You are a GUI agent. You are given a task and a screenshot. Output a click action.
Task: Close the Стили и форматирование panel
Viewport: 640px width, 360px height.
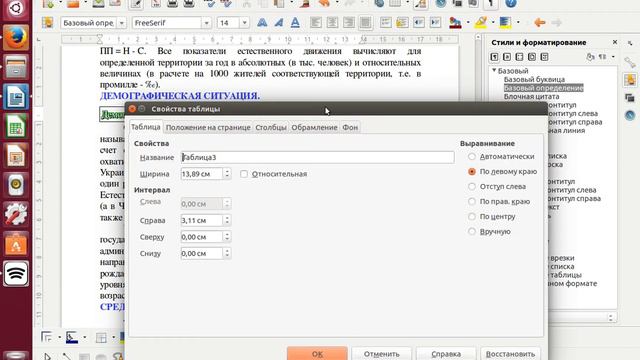click(615, 42)
